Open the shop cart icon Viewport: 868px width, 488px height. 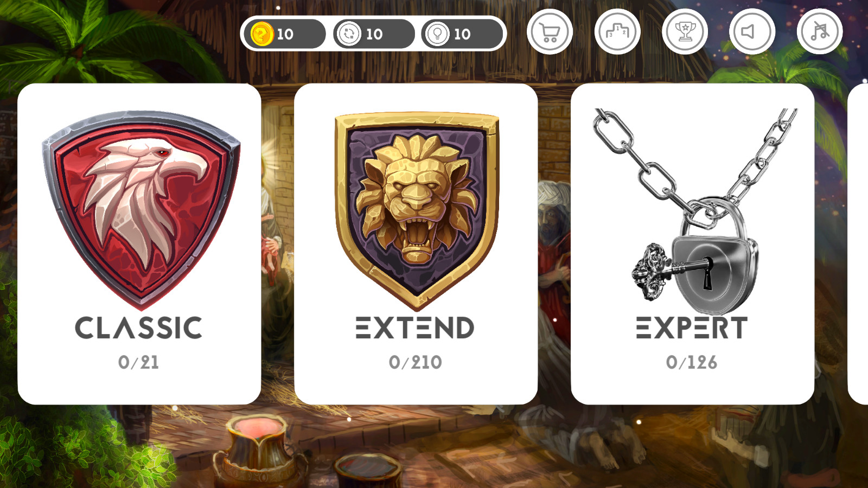point(550,32)
